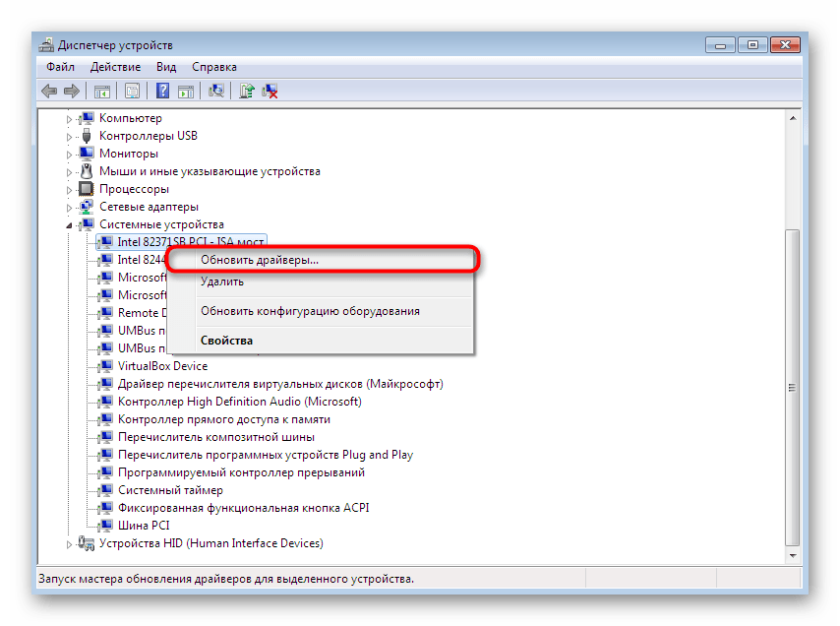Click the blue Help question mark icon
This screenshot has height=626, width=840.
point(161,91)
